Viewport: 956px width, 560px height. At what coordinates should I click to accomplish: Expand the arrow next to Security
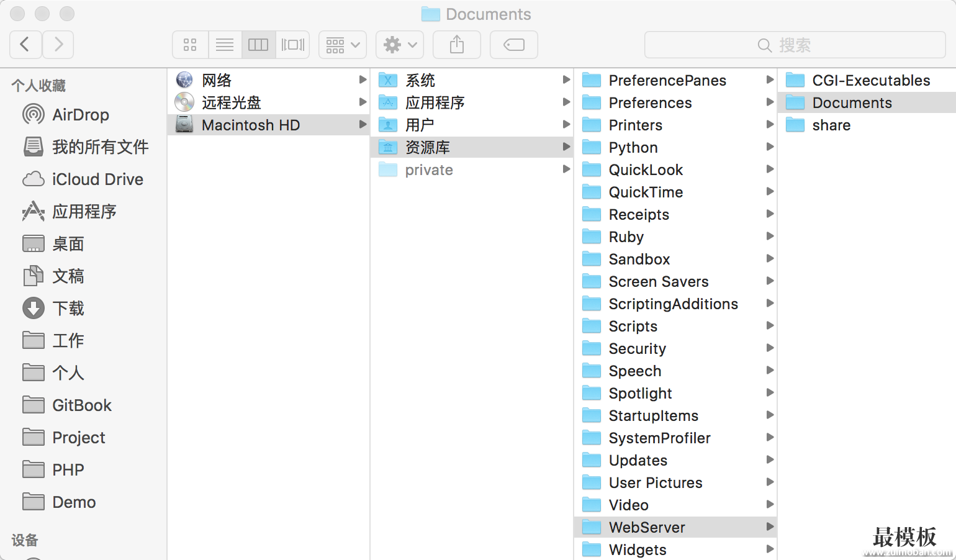(x=770, y=348)
